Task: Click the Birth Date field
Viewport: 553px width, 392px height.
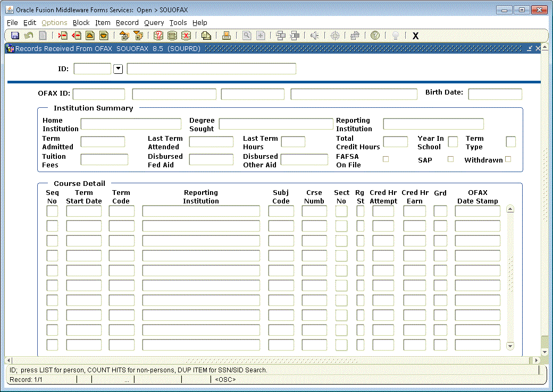Action: coord(495,94)
